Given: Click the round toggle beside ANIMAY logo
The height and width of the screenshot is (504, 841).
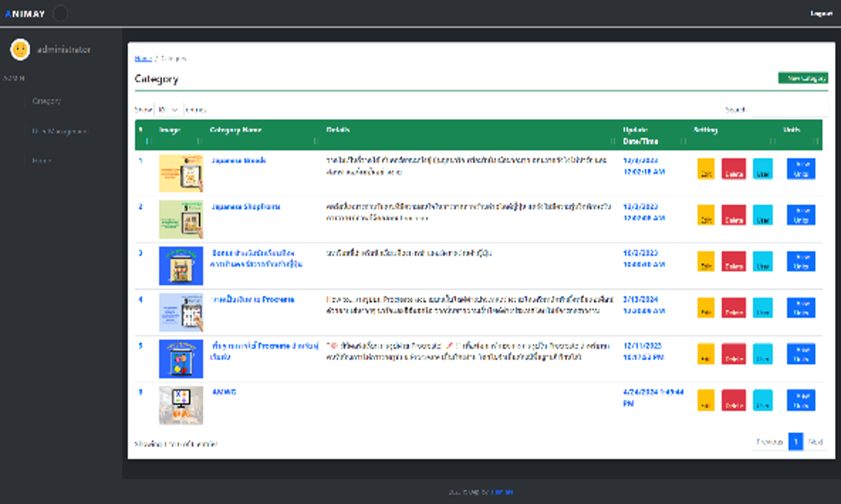Looking at the screenshot, I should tap(60, 13).
